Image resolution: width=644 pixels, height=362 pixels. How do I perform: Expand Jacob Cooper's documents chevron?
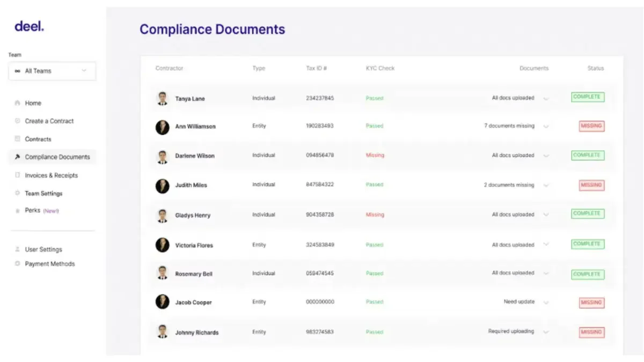[546, 302]
